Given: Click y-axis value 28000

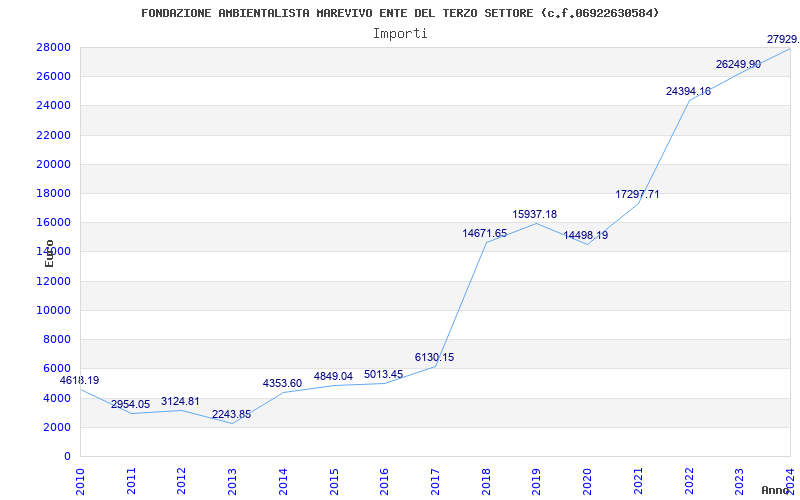Looking at the screenshot, I should click(x=53, y=47).
